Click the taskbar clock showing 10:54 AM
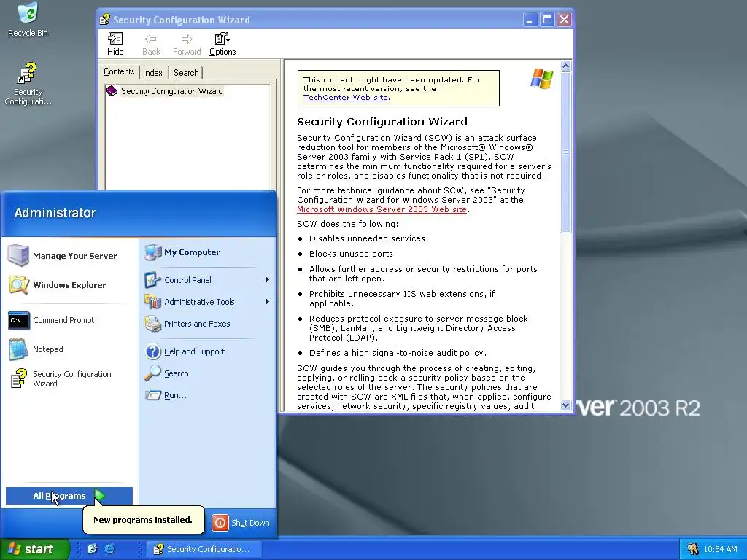This screenshot has width=747, height=560. pyautogui.click(x=720, y=549)
